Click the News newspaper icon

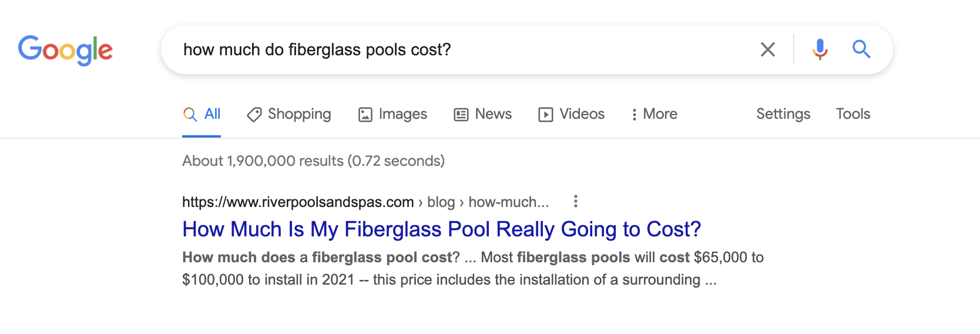461,115
